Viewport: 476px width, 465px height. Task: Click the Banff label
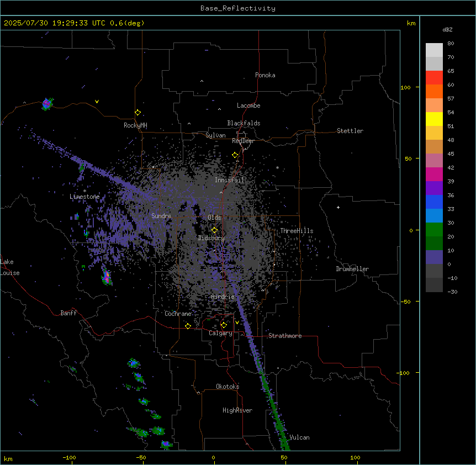click(68, 313)
